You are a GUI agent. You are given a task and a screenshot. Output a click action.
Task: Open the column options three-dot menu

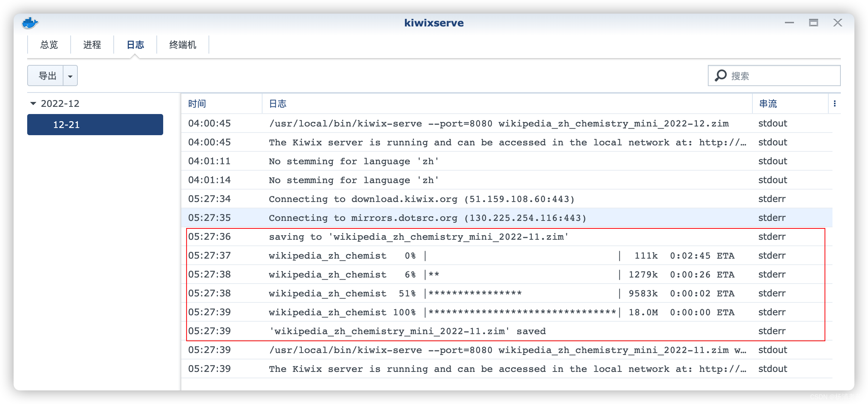point(835,103)
